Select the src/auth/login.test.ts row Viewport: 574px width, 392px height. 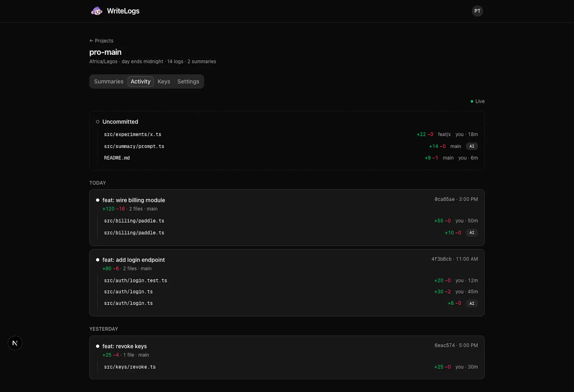coord(291,281)
